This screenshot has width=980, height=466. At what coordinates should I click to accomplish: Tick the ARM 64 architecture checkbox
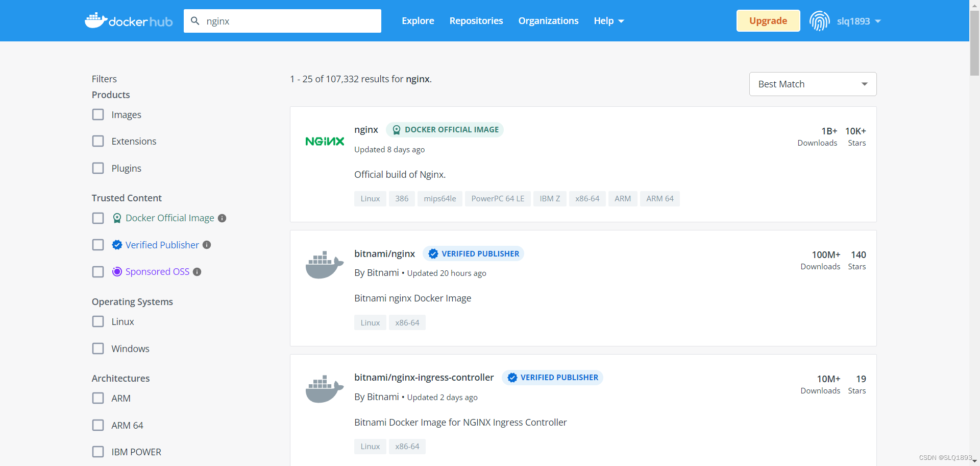coord(98,425)
